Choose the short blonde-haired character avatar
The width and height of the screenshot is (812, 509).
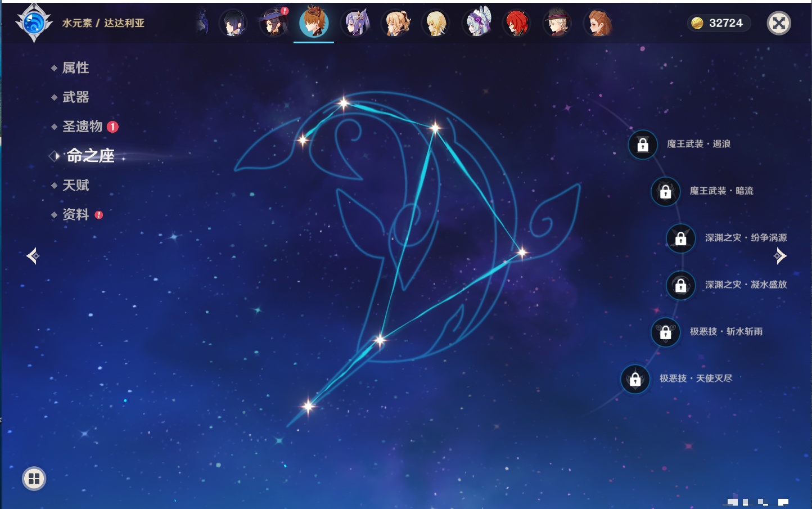tap(436, 24)
